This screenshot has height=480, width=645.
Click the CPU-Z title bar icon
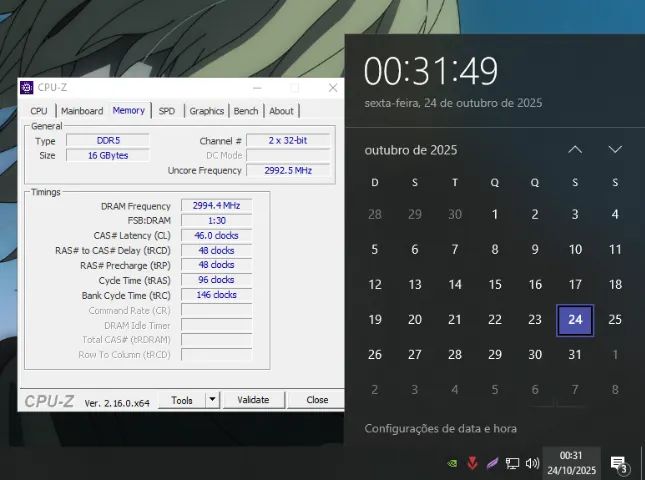[27, 88]
